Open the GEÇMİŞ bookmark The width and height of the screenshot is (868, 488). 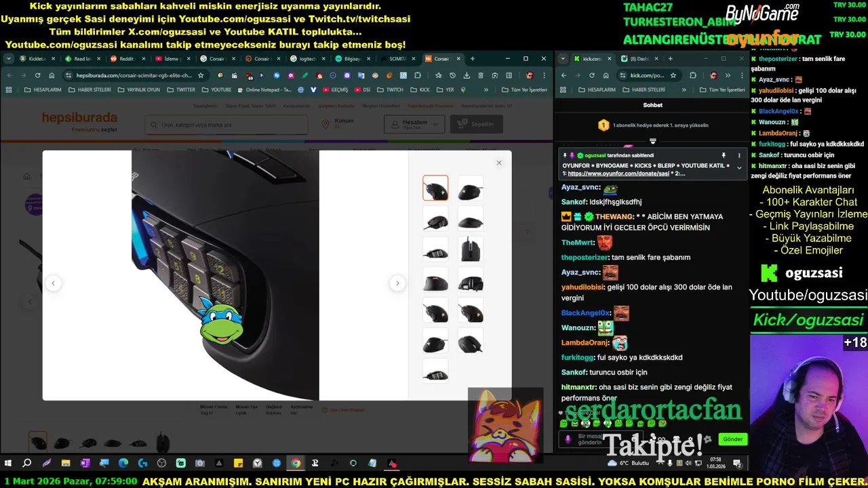click(x=335, y=89)
